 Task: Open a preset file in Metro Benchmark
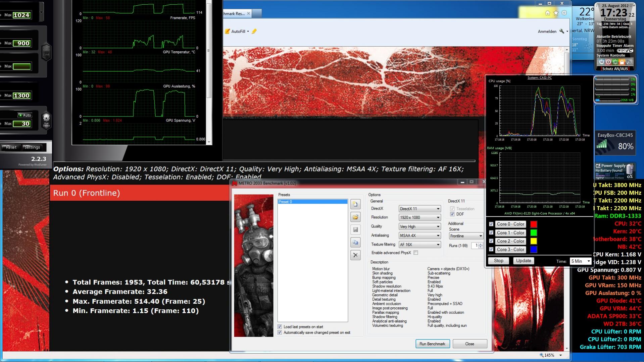coord(355,217)
